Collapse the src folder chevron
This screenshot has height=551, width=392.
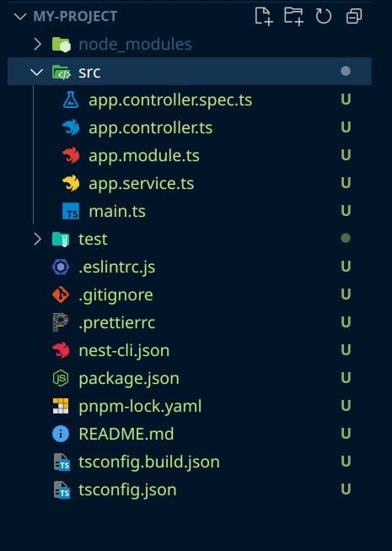(x=36, y=72)
